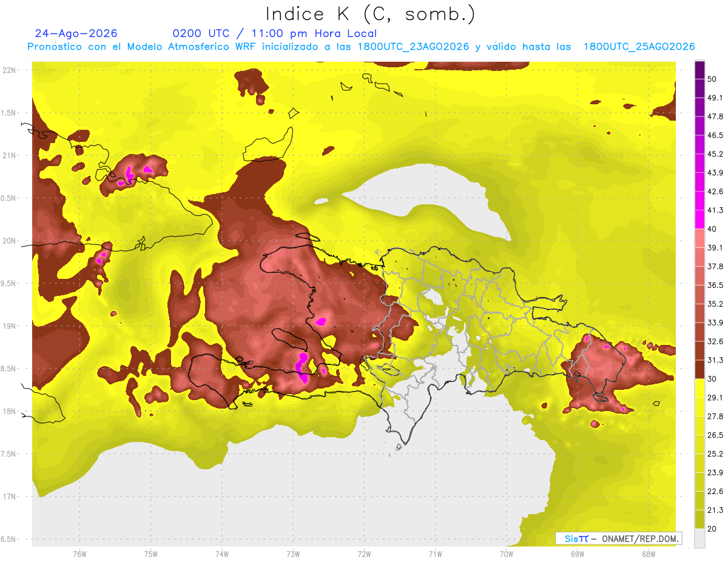Select the dark brown legend band between 30 and 31.3
The image size is (728, 562).
[x=699, y=369]
